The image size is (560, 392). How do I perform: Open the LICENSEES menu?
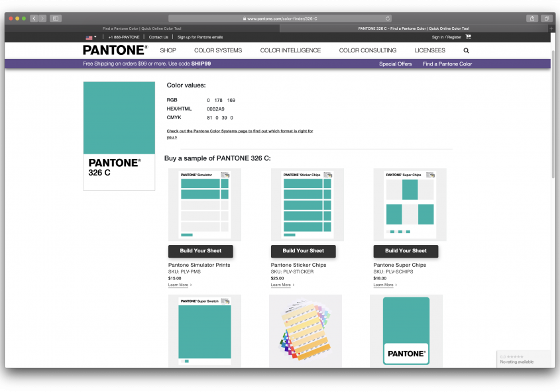429,50
